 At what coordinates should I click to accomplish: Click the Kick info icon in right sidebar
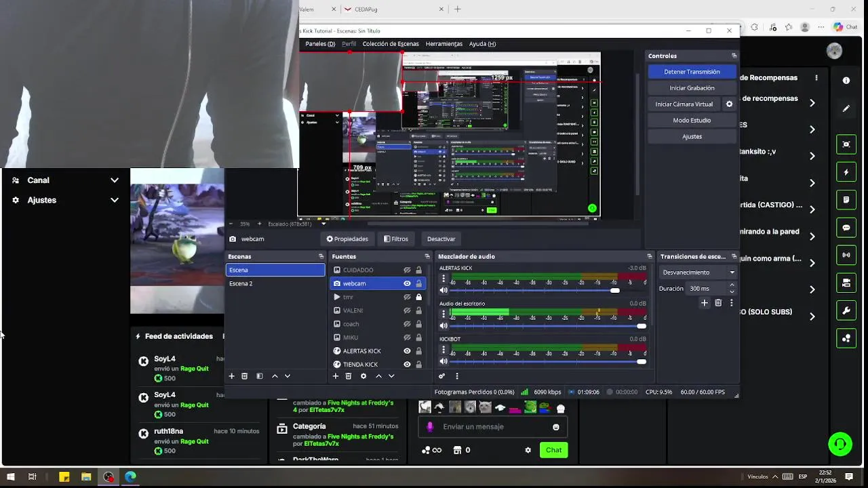(x=846, y=81)
